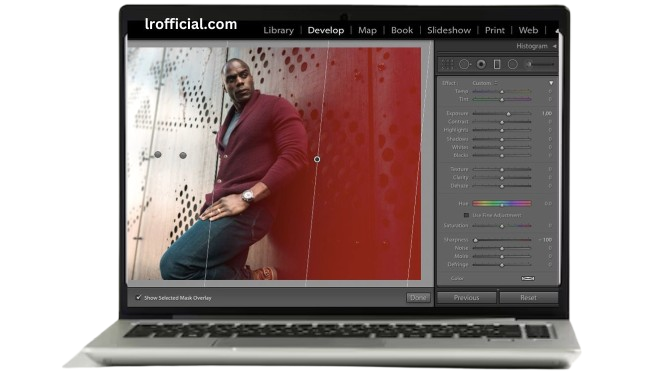This screenshot has height=372, width=670.
Task: Select the Red Eye Correction tool
Action: 481,64
